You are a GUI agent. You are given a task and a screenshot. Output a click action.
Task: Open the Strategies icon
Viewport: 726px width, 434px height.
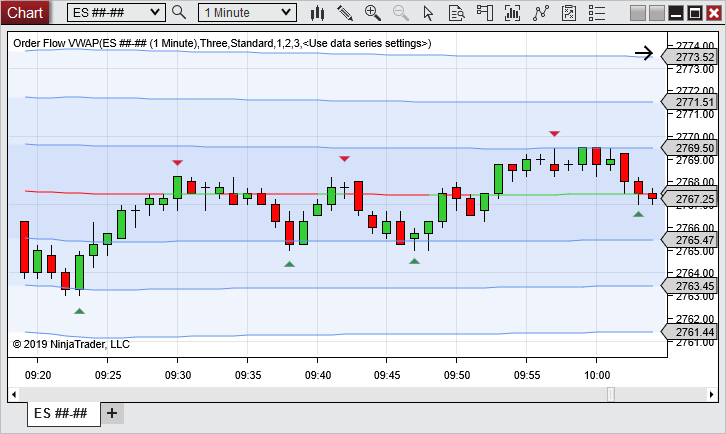[542, 13]
